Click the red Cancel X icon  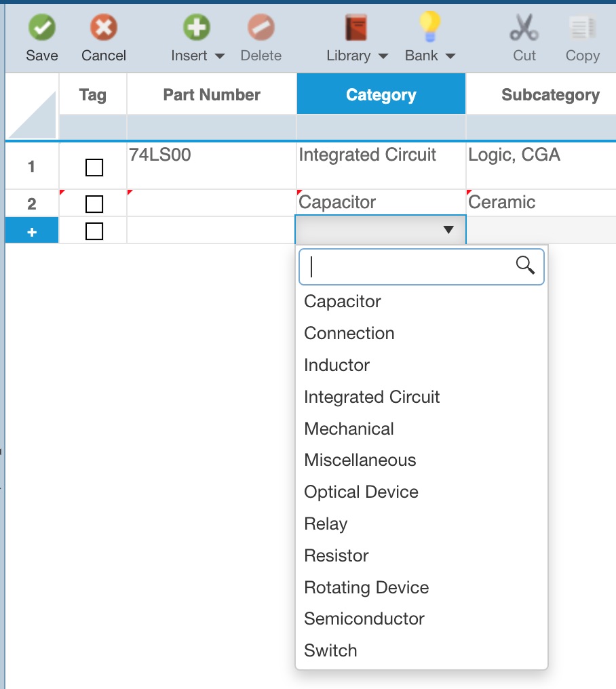(x=104, y=28)
